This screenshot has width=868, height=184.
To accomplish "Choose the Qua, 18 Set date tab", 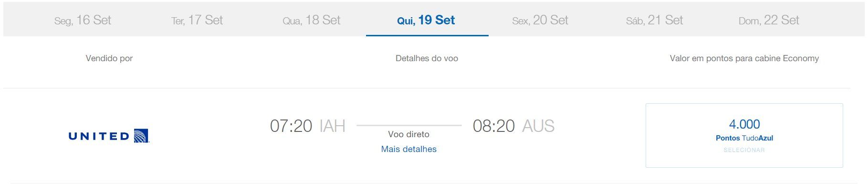I will coord(312,20).
